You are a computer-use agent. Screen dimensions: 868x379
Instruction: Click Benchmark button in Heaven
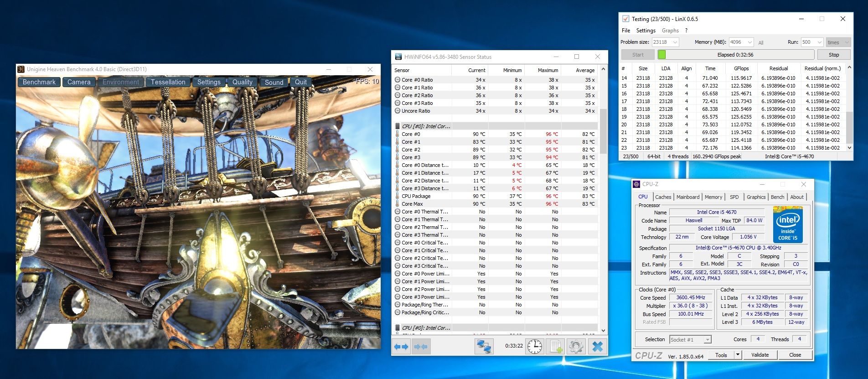point(39,82)
